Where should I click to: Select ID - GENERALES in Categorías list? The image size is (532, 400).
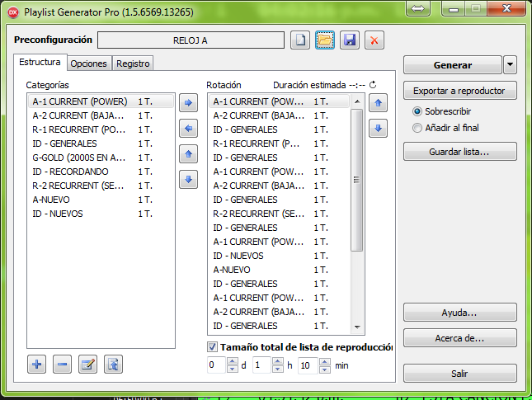[x=101, y=144]
